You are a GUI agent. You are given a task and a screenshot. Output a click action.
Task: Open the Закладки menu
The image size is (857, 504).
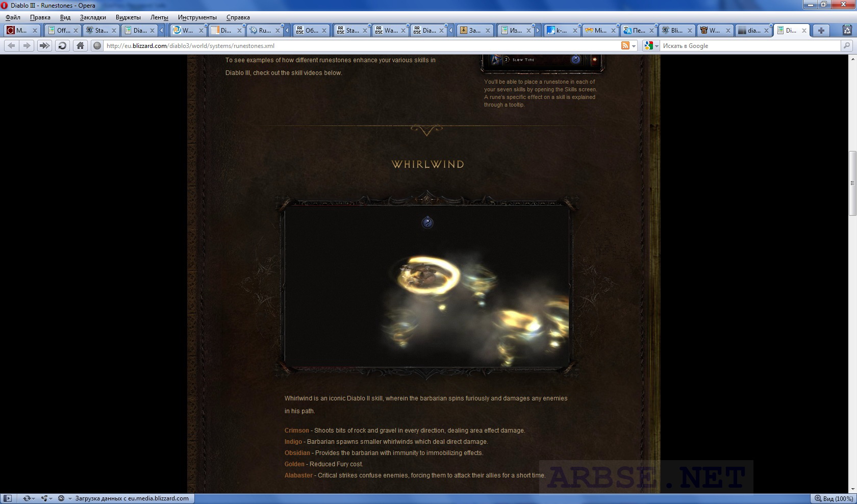tap(93, 17)
